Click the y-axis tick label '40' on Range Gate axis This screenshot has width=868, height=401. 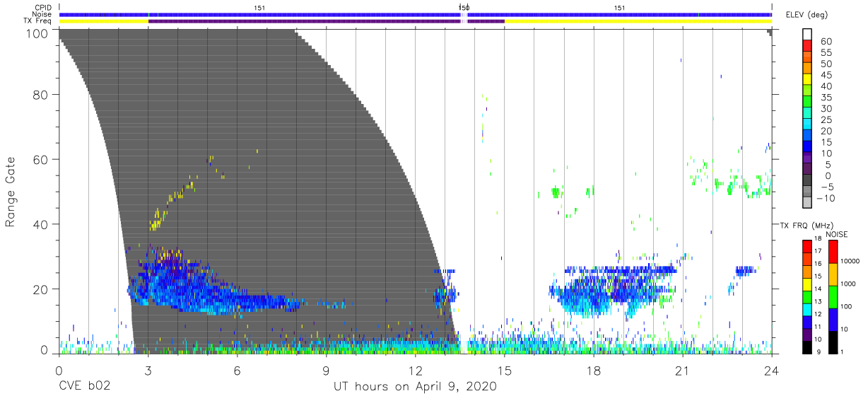(x=42, y=224)
